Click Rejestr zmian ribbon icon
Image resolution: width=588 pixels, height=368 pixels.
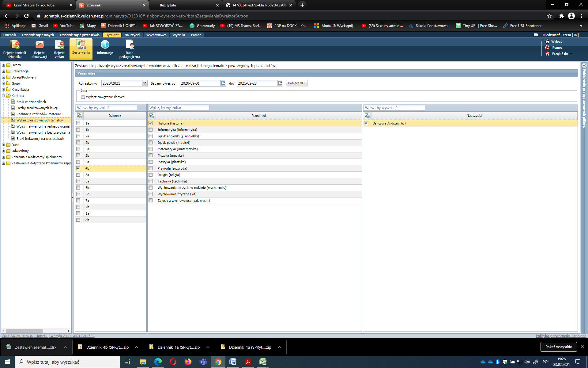point(59,45)
